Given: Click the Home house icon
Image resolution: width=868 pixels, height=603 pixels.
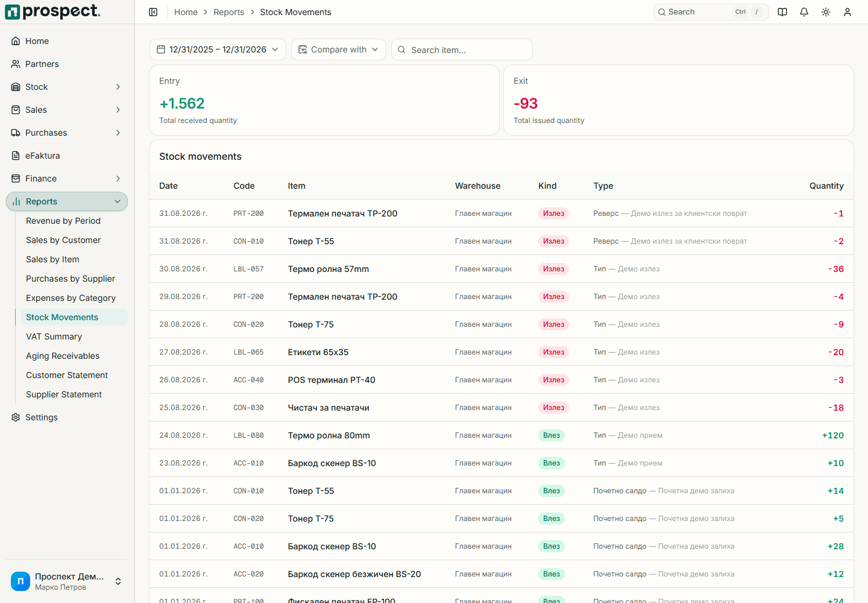Looking at the screenshot, I should 16,41.
